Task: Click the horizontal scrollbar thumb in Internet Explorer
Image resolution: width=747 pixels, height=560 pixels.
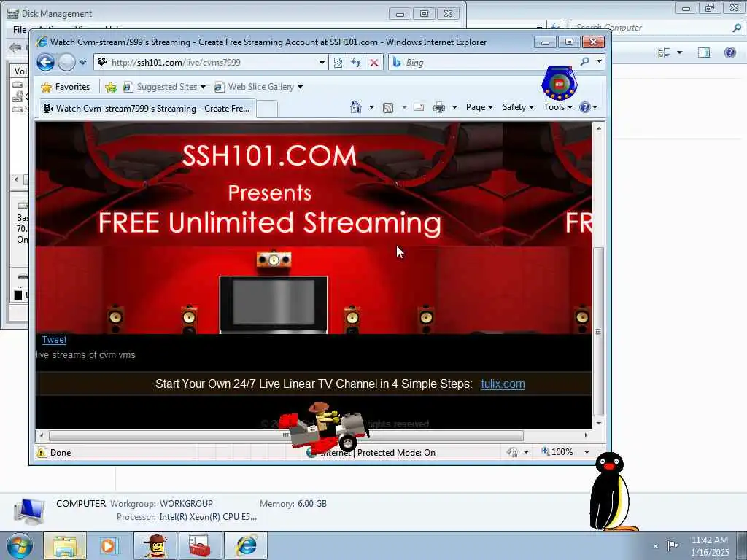Action: [x=286, y=435]
